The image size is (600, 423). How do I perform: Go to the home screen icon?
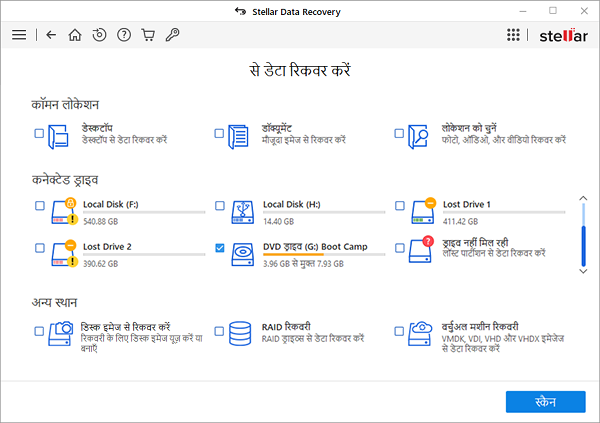75,35
